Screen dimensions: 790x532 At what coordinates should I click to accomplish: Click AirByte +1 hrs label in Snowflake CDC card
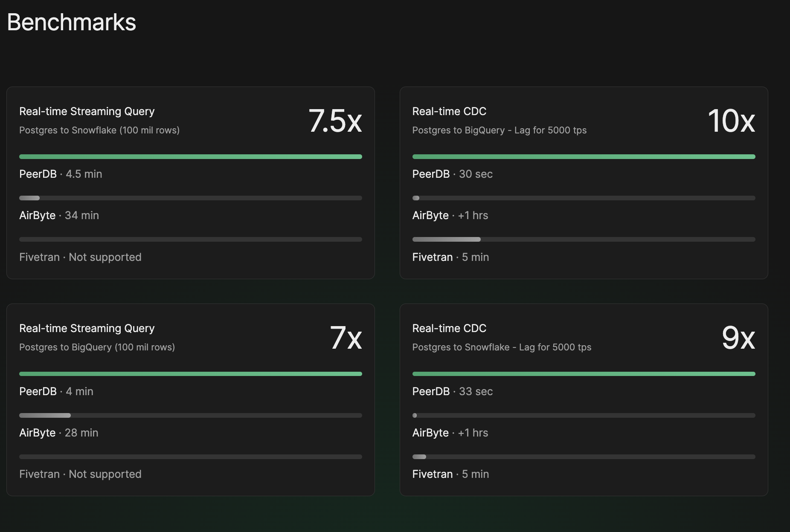click(x=450, y=433)
